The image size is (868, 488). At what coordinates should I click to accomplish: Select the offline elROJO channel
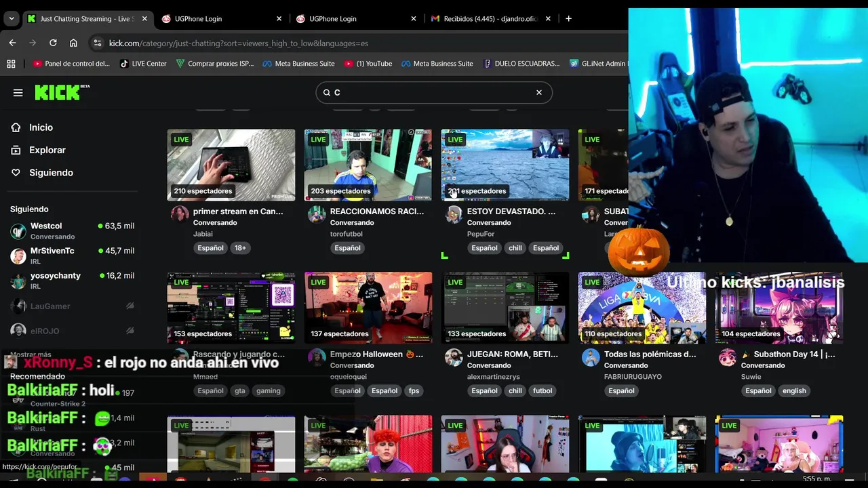coord(72,331)
